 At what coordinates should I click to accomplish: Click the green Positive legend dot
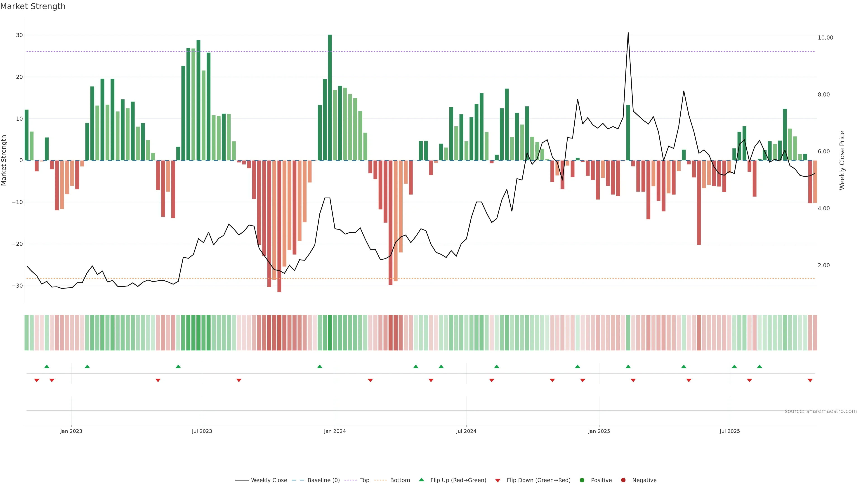582,480
